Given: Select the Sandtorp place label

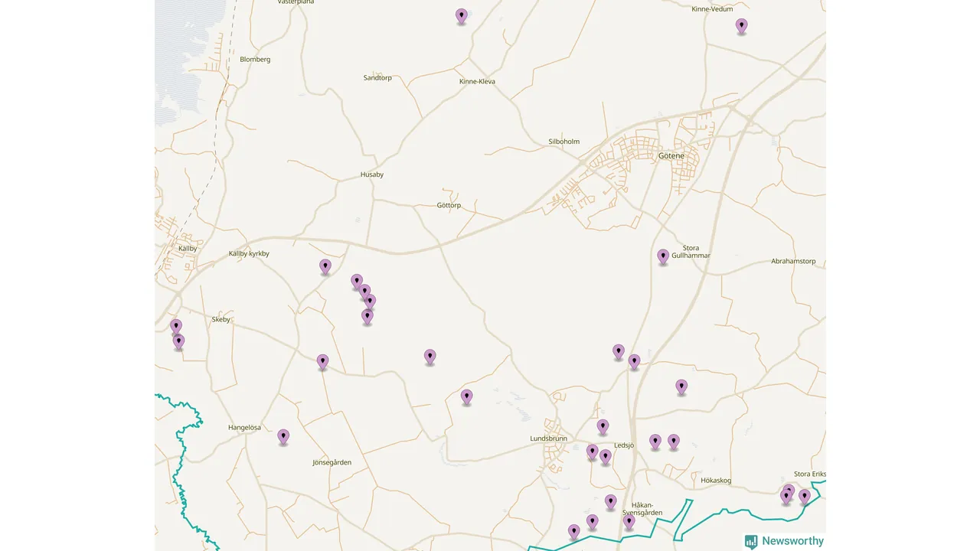Looking at the screenshot, I should click(377, 78).
